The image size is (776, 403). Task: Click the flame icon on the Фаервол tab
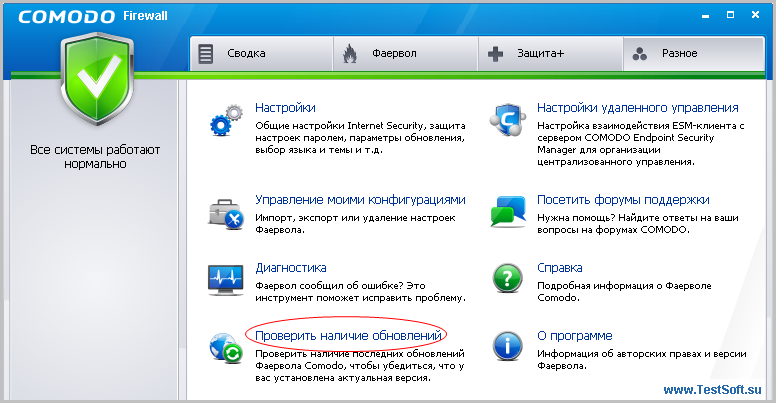click(350, 53)
